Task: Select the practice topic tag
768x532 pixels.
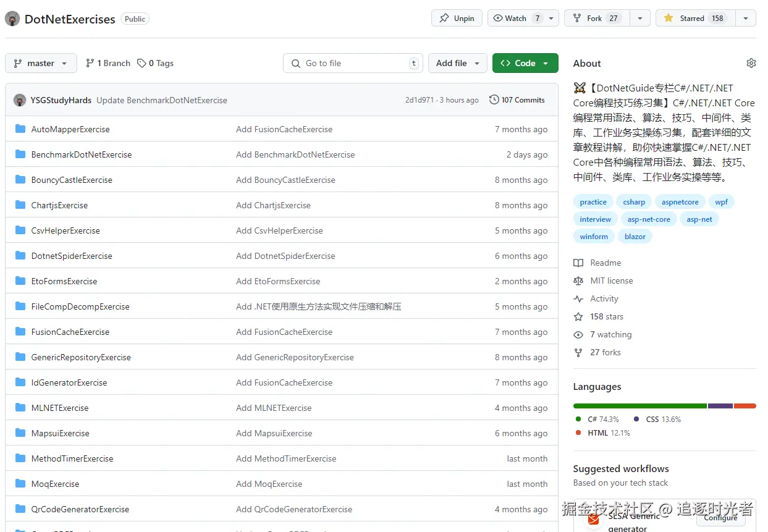Action: (593, 202)
